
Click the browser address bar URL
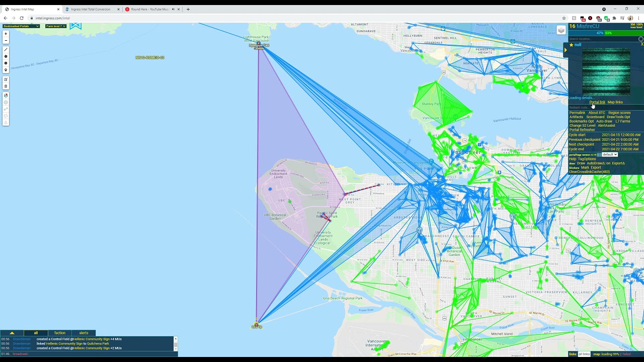coord(52,18)
